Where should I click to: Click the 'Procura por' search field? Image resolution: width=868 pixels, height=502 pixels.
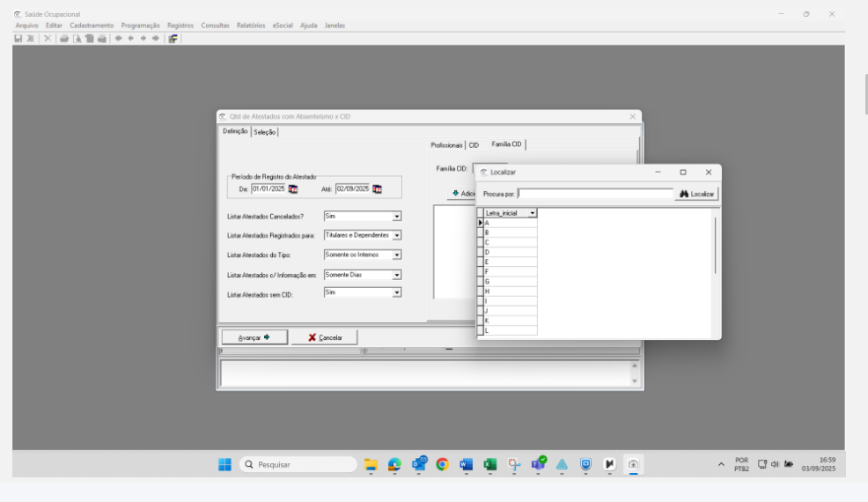(x=595, y=194)
